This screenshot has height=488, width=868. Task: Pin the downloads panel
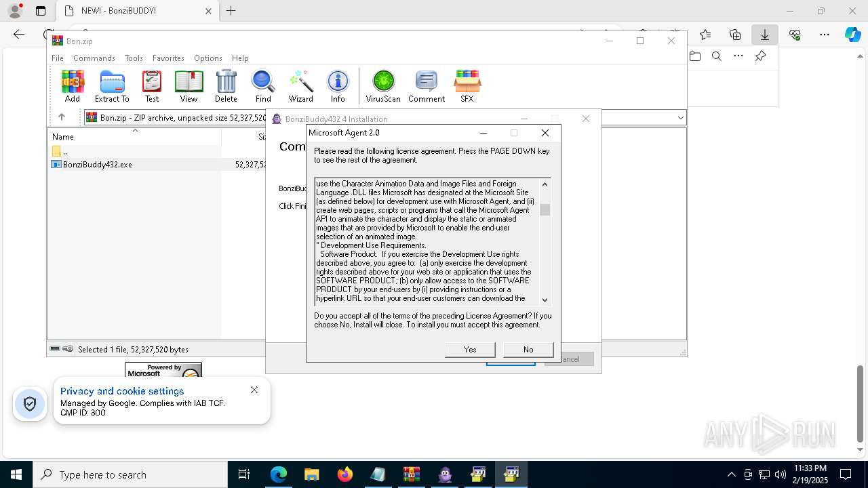[761, 56]
